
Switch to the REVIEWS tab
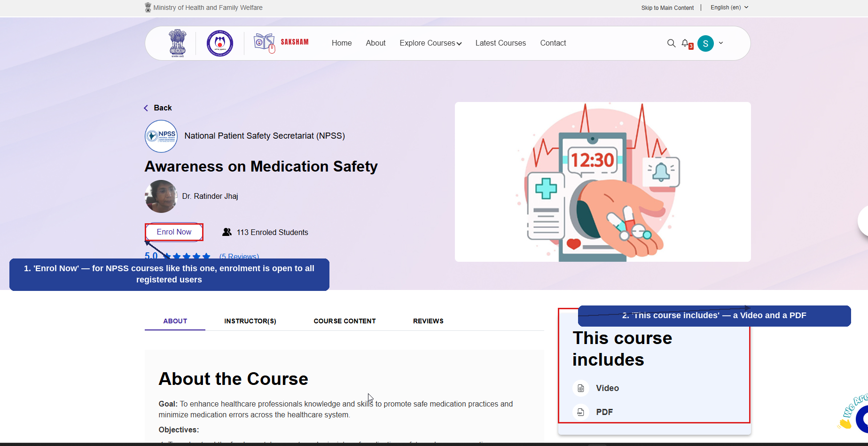pos(428,321)
